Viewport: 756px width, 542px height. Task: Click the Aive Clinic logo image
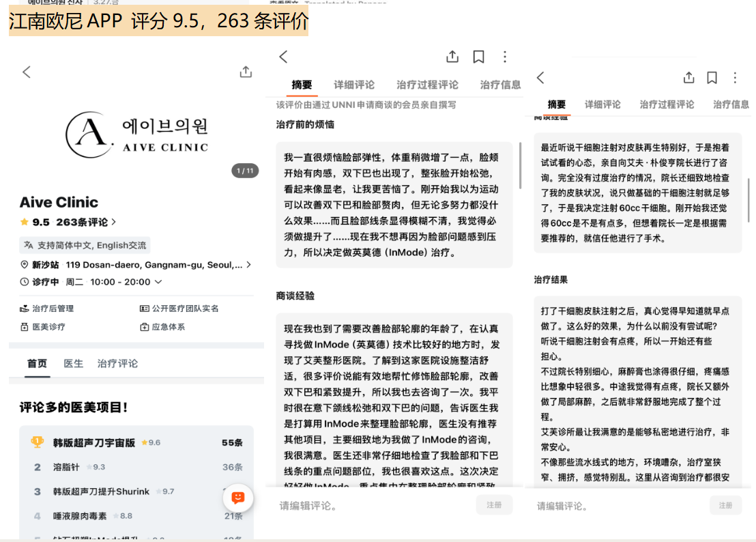tap(137, 135)
